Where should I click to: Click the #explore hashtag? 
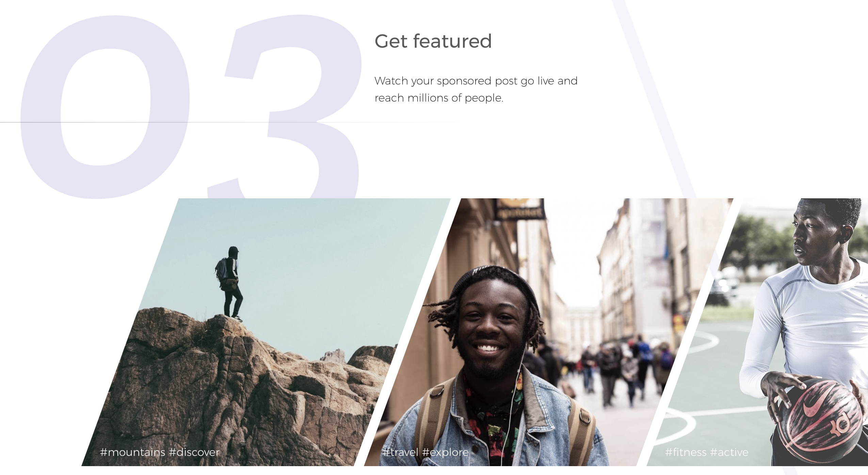click(445, 452)
